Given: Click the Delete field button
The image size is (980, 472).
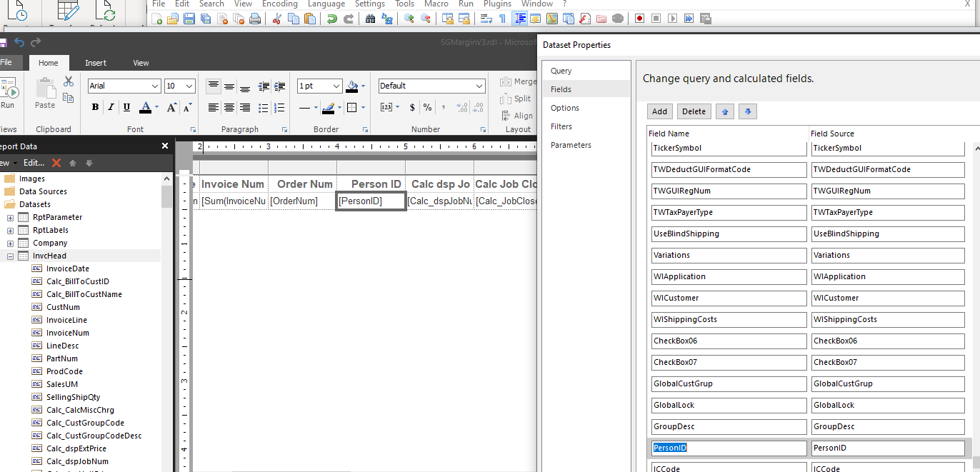Looking at the screenshot, I should (x=694, y=111).
